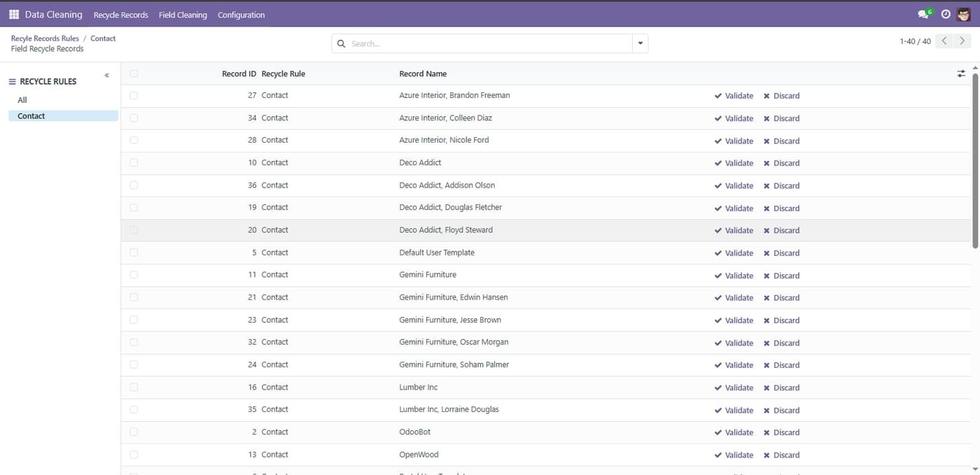Go to Recyle Records Rules breadcrumb
The height and width of the screenshot is (475, 980).
click(x=45, y=38)
